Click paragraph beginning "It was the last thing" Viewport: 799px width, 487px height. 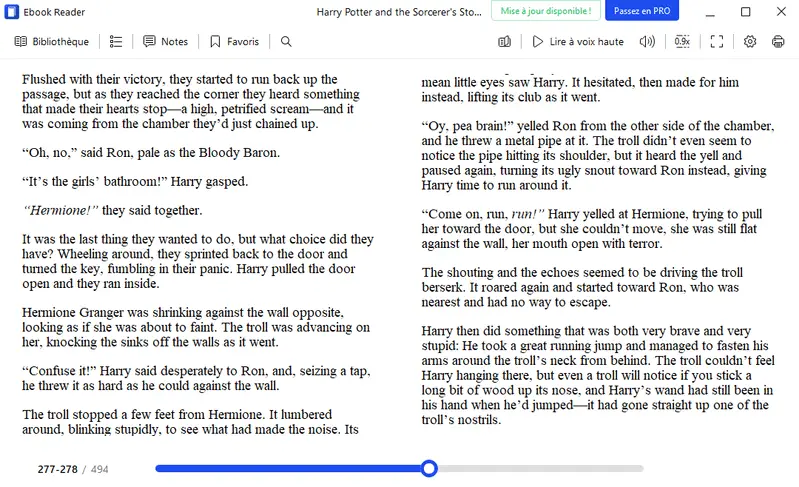tap(198, 261)
